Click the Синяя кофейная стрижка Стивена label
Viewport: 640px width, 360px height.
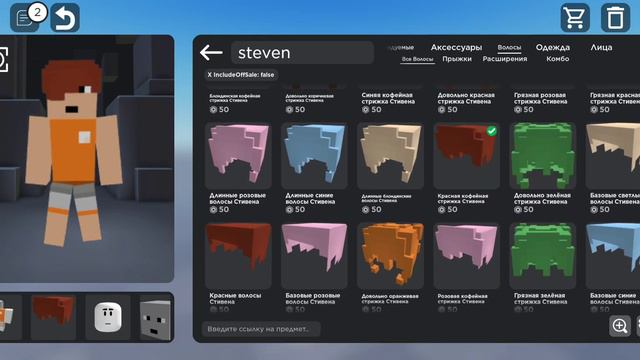click(x=388, y=98)
